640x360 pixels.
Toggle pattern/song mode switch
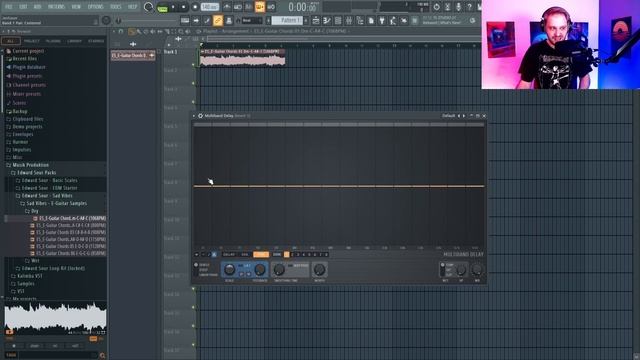coord(162,7)
